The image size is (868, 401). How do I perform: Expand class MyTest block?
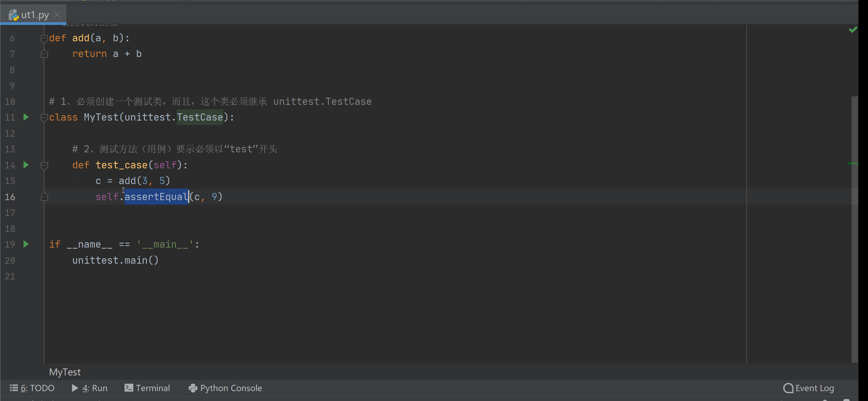tap(44, 117)
